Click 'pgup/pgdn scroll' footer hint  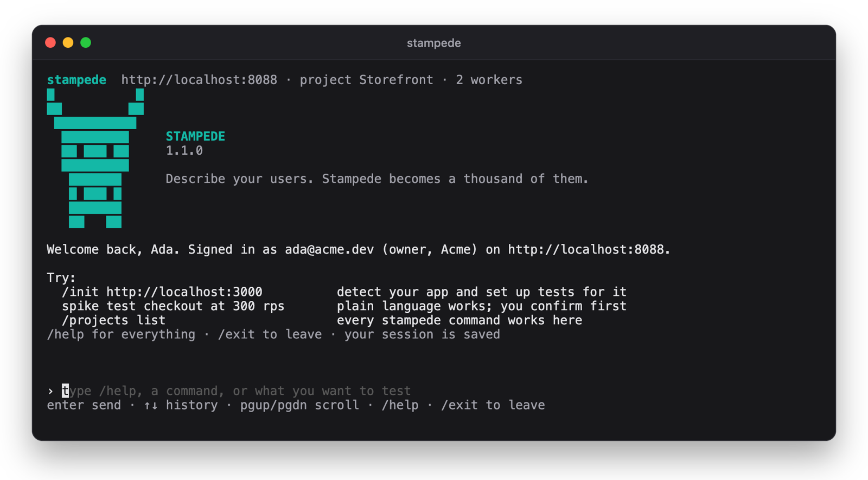click(299, 405)
